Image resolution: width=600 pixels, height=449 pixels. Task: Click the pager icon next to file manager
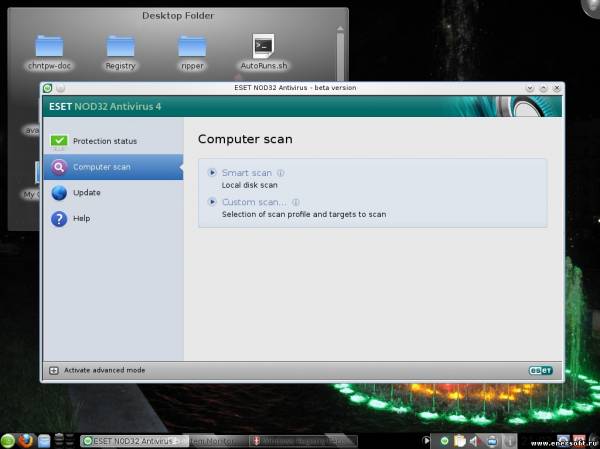[64, 440]
